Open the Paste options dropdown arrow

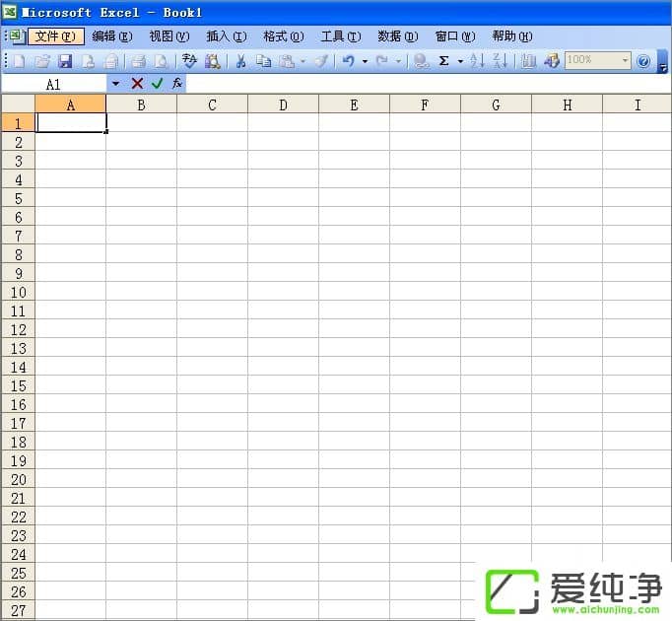pos(303,61)
